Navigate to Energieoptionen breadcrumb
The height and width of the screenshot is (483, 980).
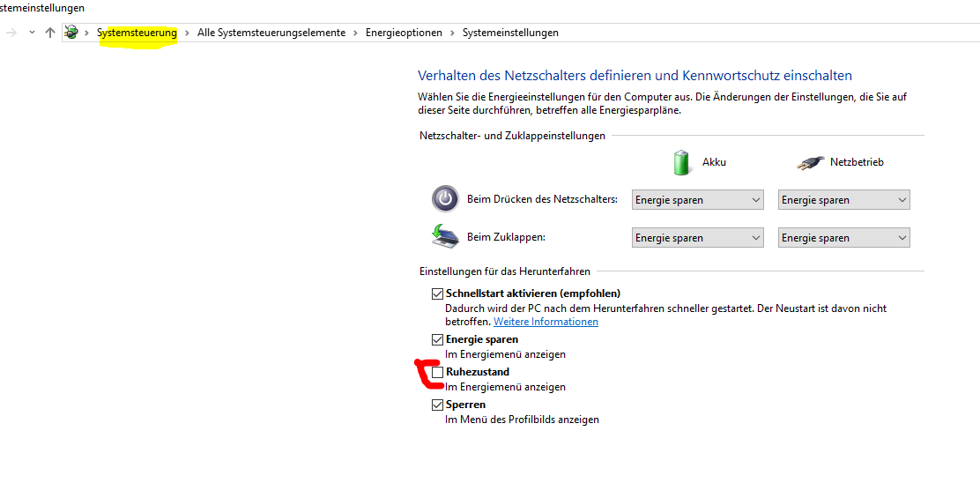pos(404,33)
